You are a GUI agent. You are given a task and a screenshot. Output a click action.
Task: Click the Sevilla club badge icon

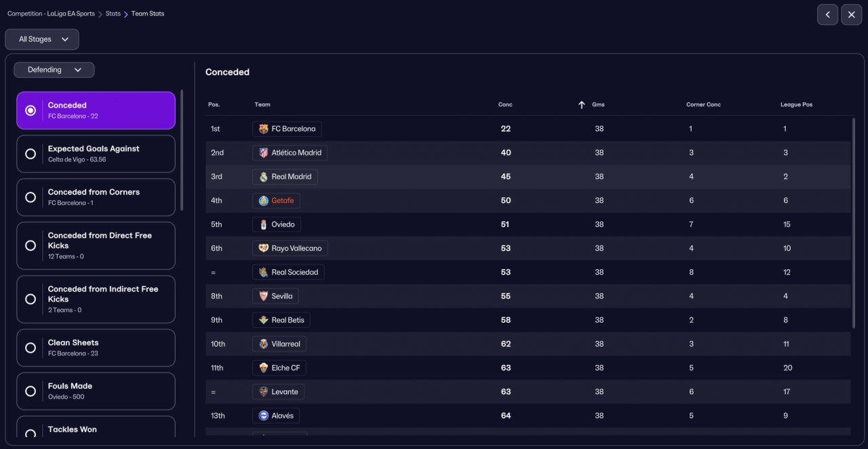click(x=264, y=296)
